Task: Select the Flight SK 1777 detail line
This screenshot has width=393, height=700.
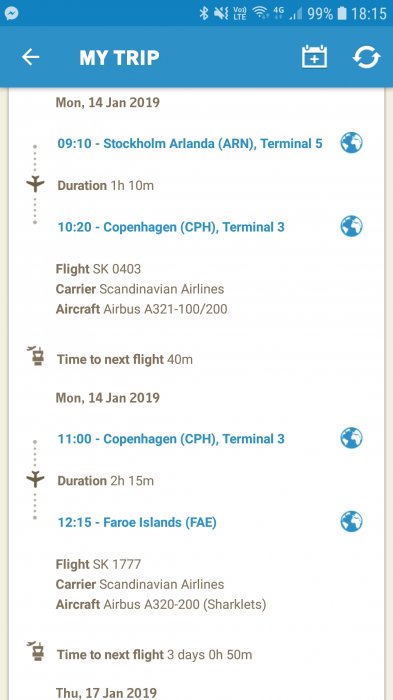Action: coord(98,565)
